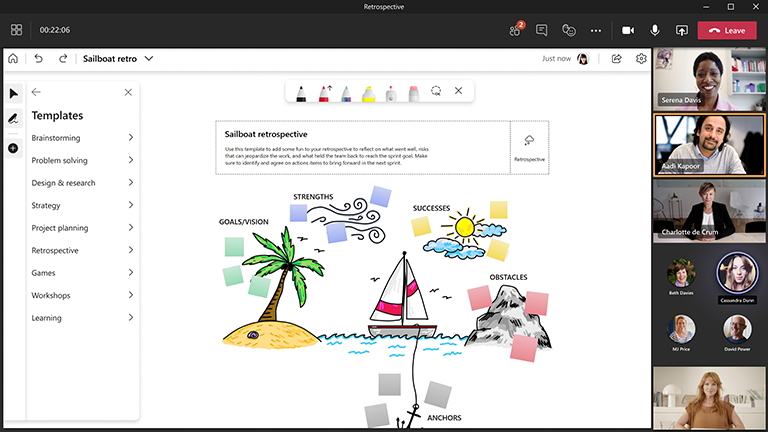Toggle the camera on or off
This screenshot has height=432, width=768.
(628, 30)
